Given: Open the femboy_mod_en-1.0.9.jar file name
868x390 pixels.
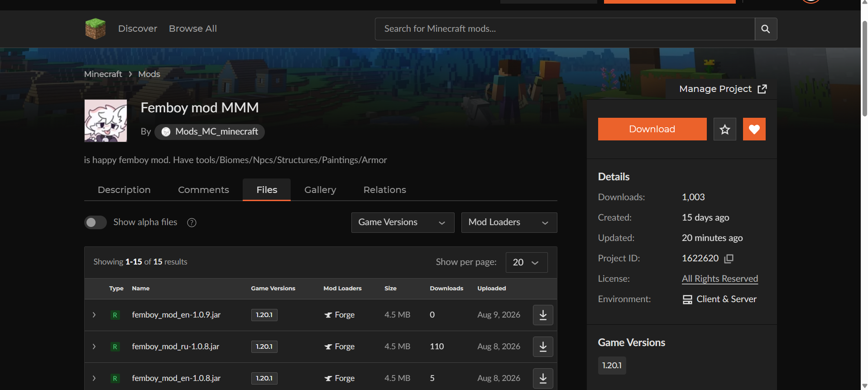Looking at the screenshot, I should (x=176, y=315).
